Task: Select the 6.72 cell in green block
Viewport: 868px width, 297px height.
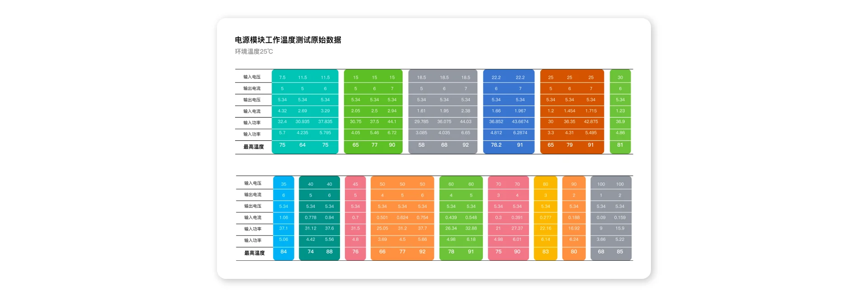Action: coord(392,133)
